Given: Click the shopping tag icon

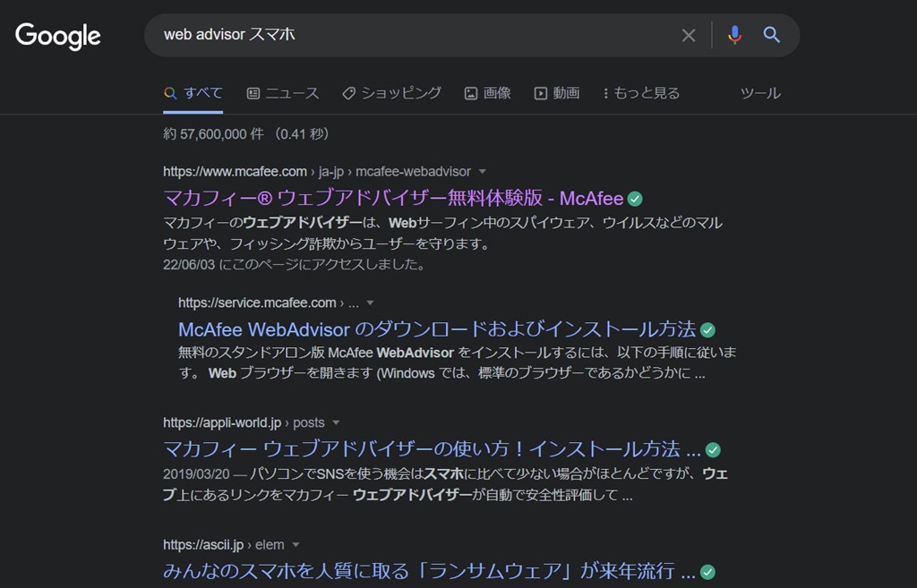Looking at the screenshot, I should 348,93.
